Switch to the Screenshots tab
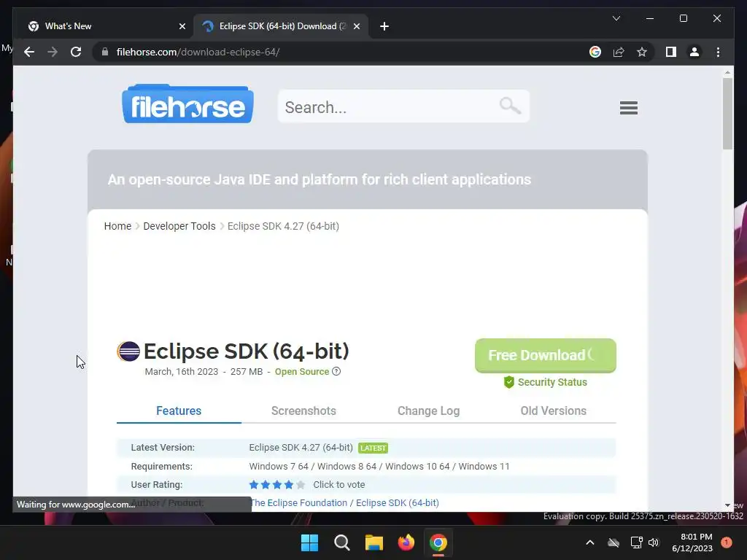Viewport: 747px width, 560px height. coord(303,411)
